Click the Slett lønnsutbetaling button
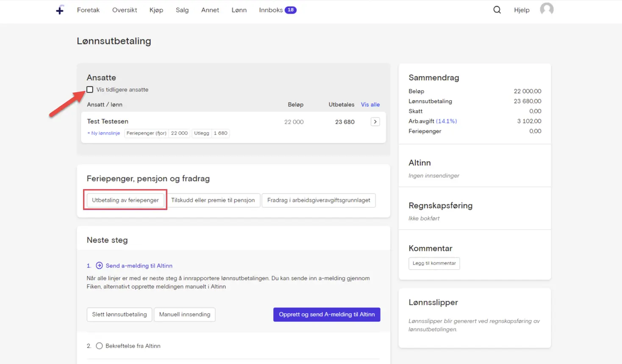Image resolution: width=622 pixels, height=364 pixels. (119, 314)
